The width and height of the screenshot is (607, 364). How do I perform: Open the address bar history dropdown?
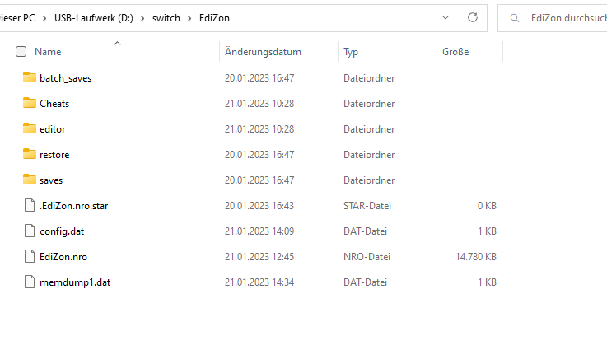446,17
